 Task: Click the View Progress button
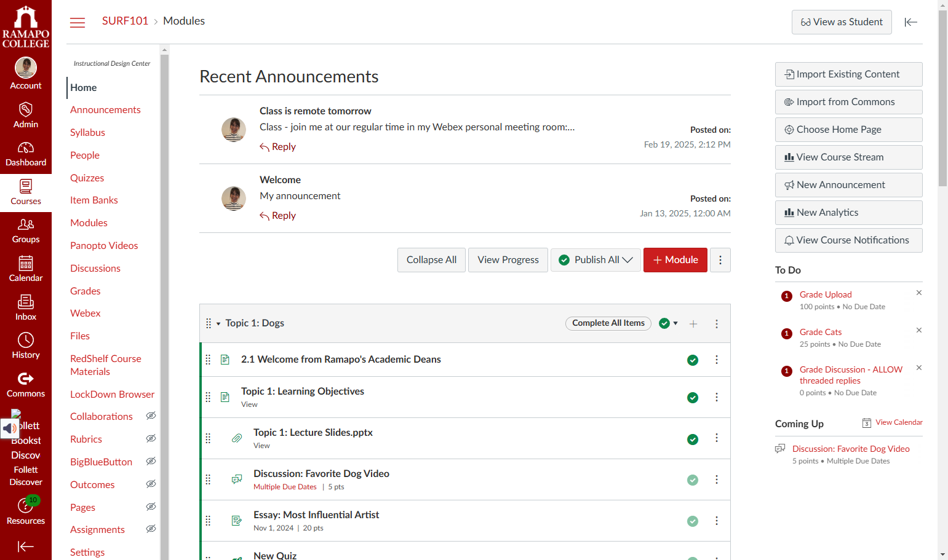click(508, 260)
